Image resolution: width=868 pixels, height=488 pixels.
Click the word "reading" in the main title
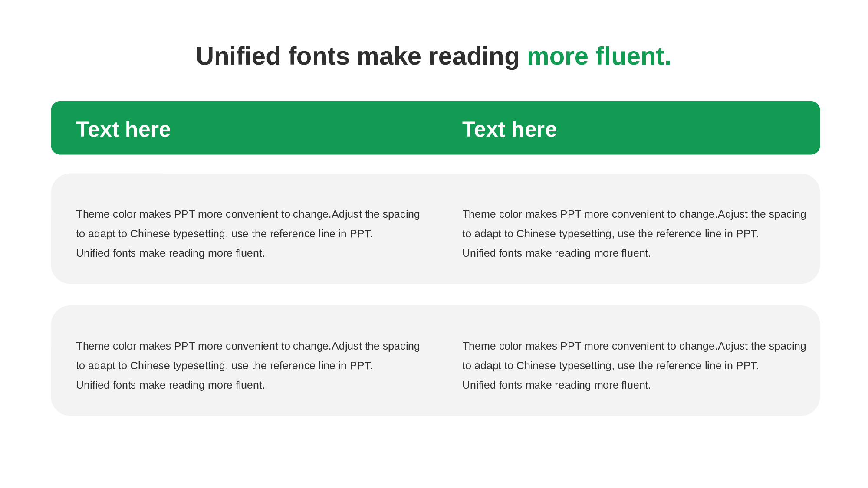473,56
